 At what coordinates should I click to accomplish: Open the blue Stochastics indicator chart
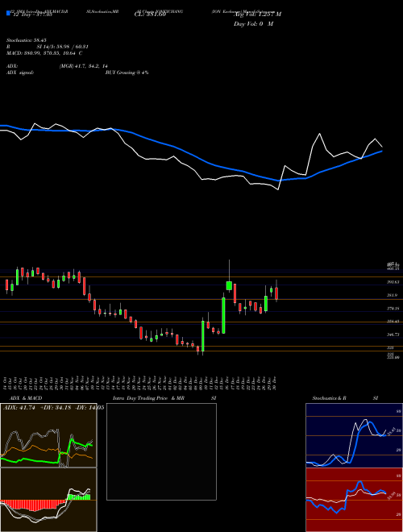pyautogui.click(x=354, y=435)
